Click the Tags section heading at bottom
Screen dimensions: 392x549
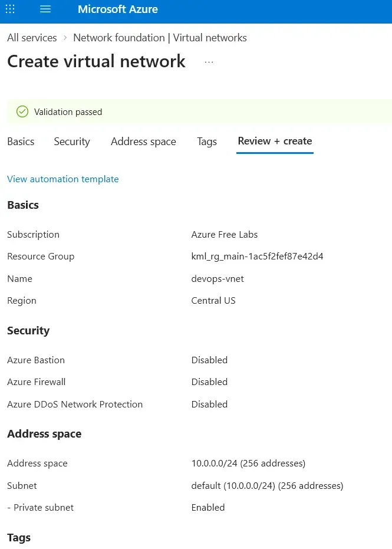(19, 537)
